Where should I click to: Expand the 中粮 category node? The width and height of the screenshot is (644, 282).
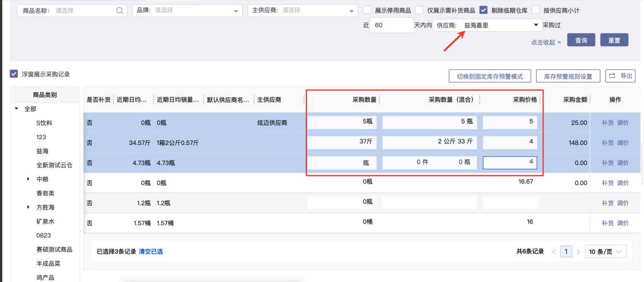(29, 179)
